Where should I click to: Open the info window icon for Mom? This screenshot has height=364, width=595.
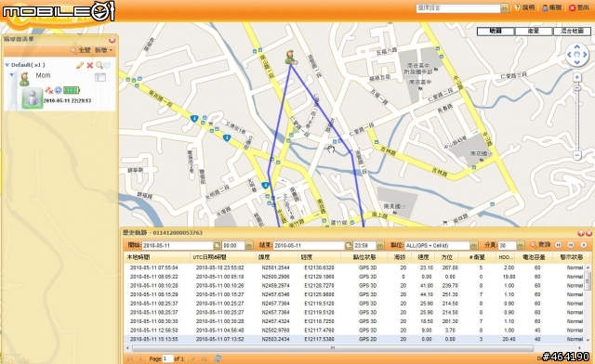[x=100, y=78]
